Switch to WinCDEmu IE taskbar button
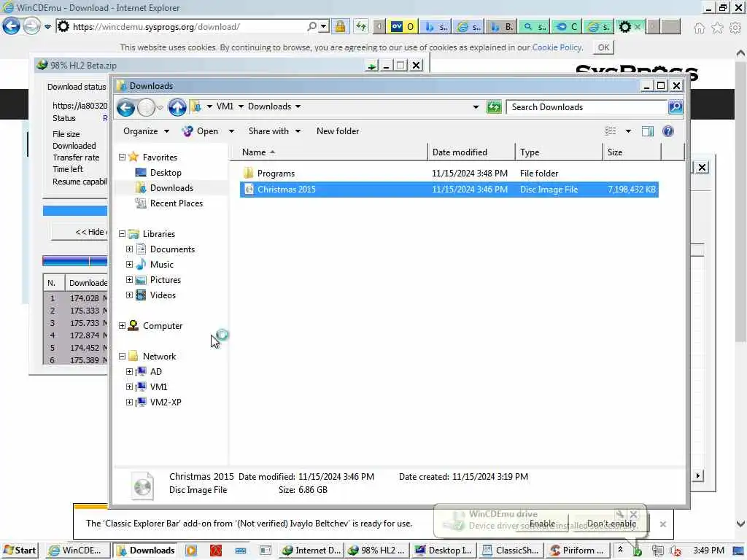This screenshot has width=747, height=560. [x=77, y=551]
